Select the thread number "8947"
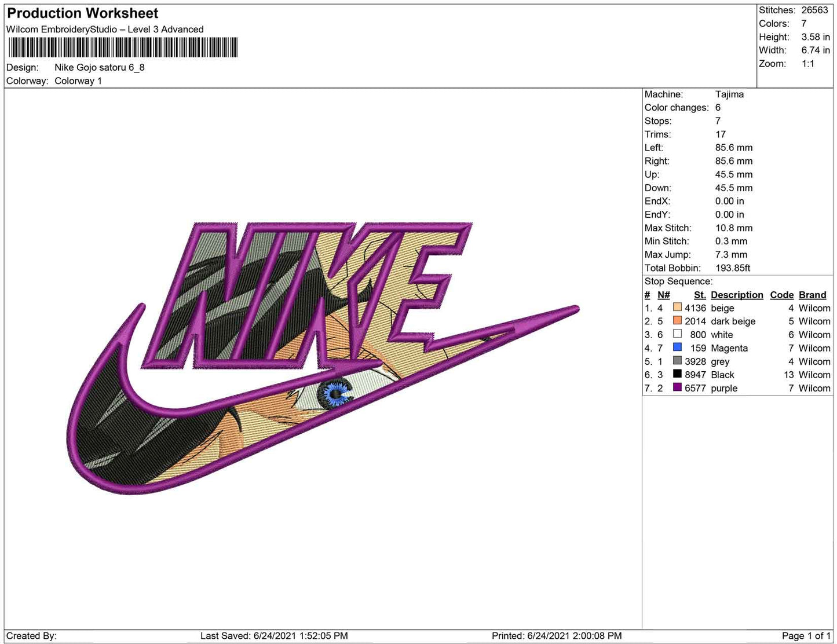The height and width of the screenshot is (644, 837). pos(695,375)
